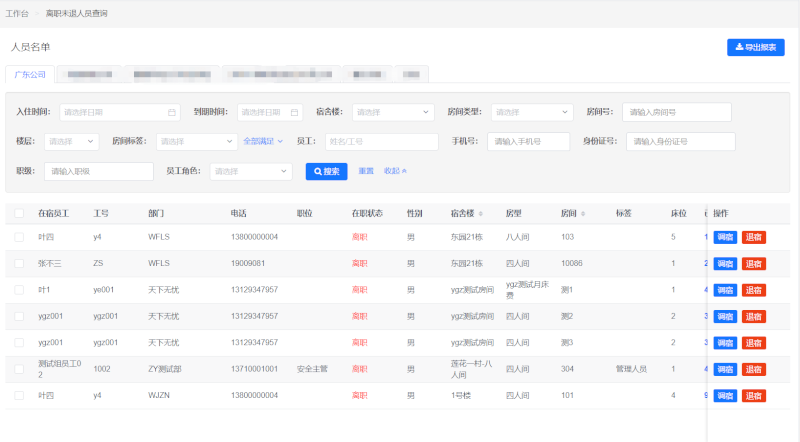Collapse filters with 收起 link

coord(395,171)
